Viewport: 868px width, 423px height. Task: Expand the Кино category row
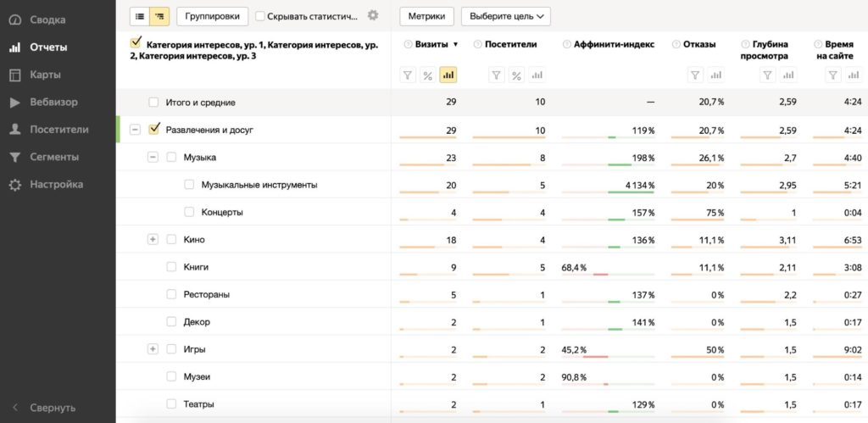pyautogui.click(x=153, y=240)
